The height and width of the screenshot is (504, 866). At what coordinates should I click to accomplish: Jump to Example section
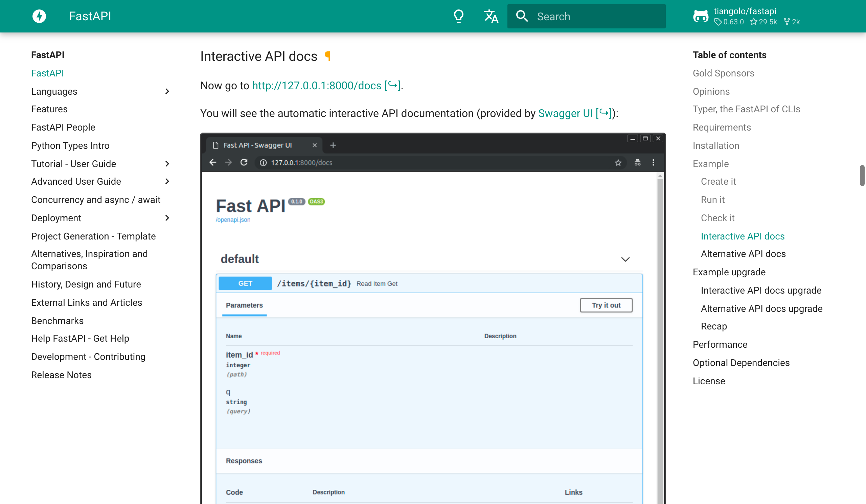pyautogui.click(x=711, y=163)
